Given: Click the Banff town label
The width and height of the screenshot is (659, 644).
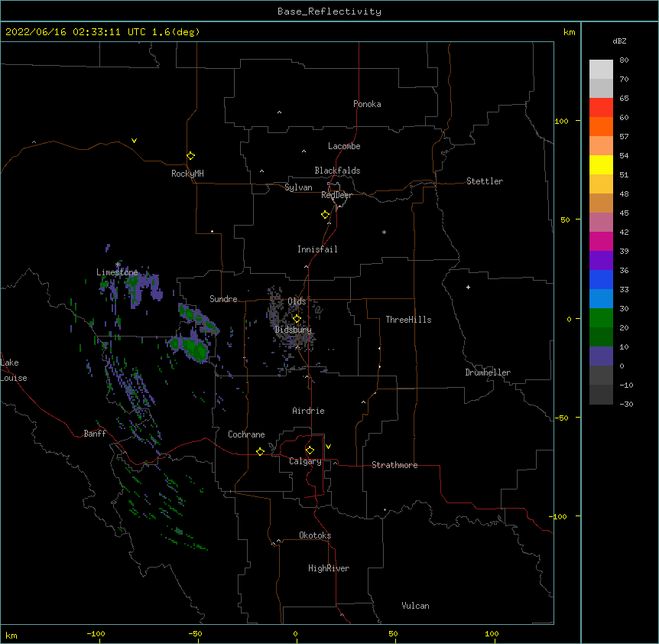Looking at the screenshot, I should (95, 434).
